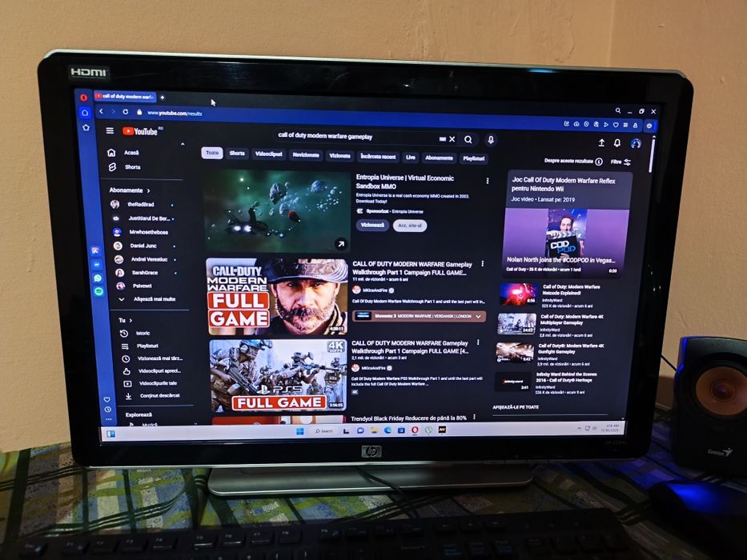Open Spotify from the Opera sidebar
This screenshot has height=560, width=747.
click(x=98, y=291)
